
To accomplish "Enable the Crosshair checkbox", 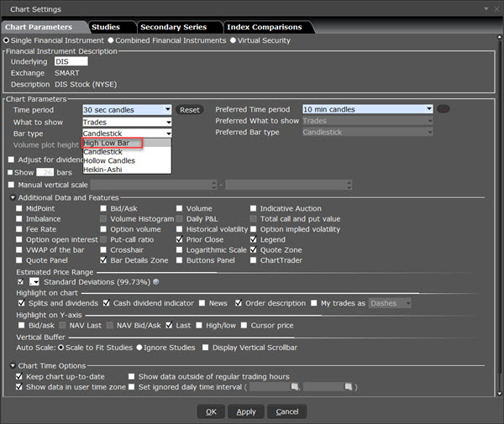I will (x=103, y=249).
